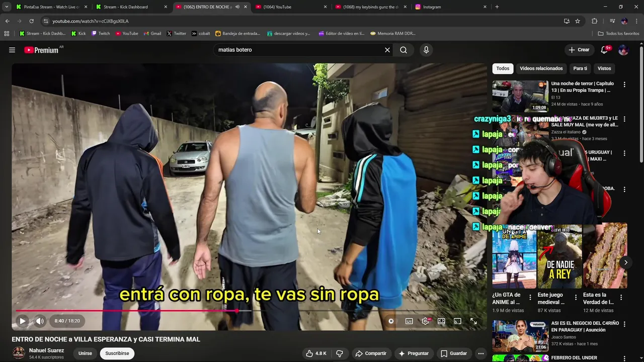Viewport: 644px width, 362px height.
Task: Select the Videos relacionados chip
Action: point(541,68)
